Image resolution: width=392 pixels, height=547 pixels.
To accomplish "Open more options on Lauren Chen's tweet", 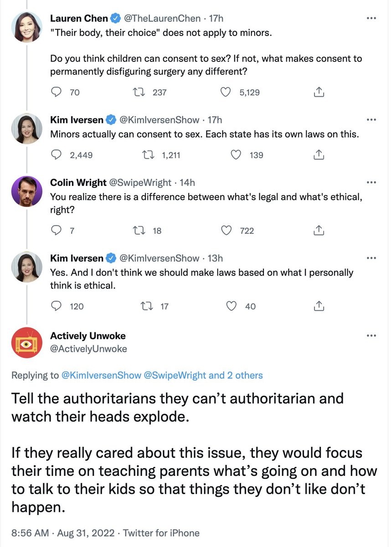I will 371,19.
